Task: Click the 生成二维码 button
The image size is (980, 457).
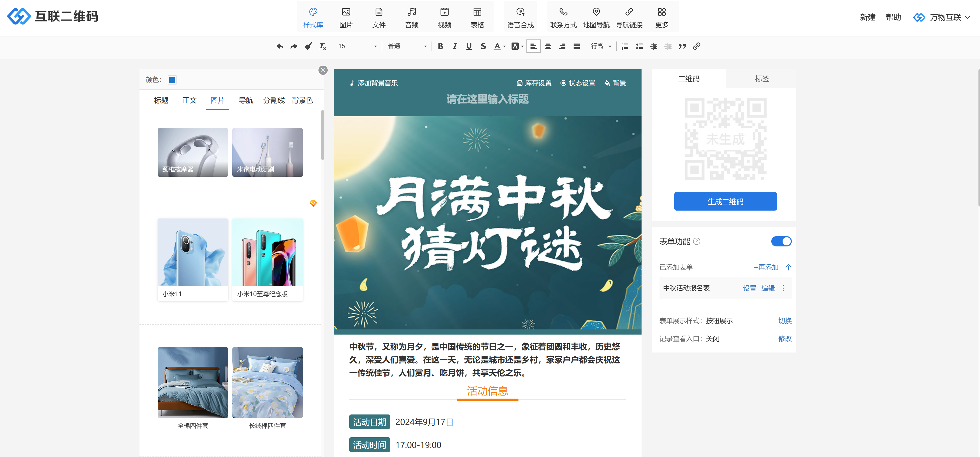Action: click(x=725, y=202)
